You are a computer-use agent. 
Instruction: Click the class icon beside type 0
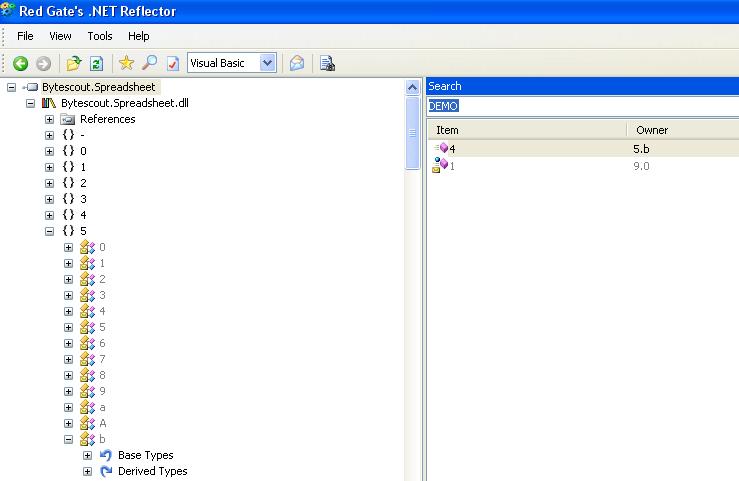coord(87,247)
